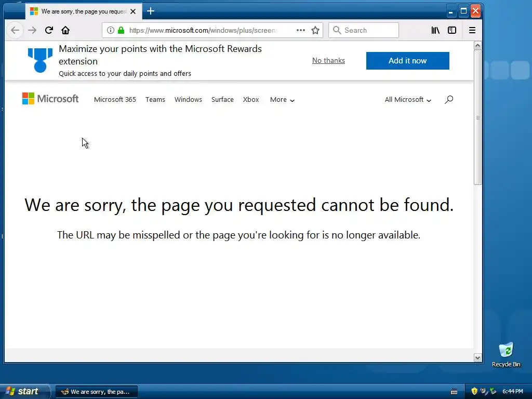Close the 'We are sorry' tab
532x399 pixels.
(x=133, y=11)
